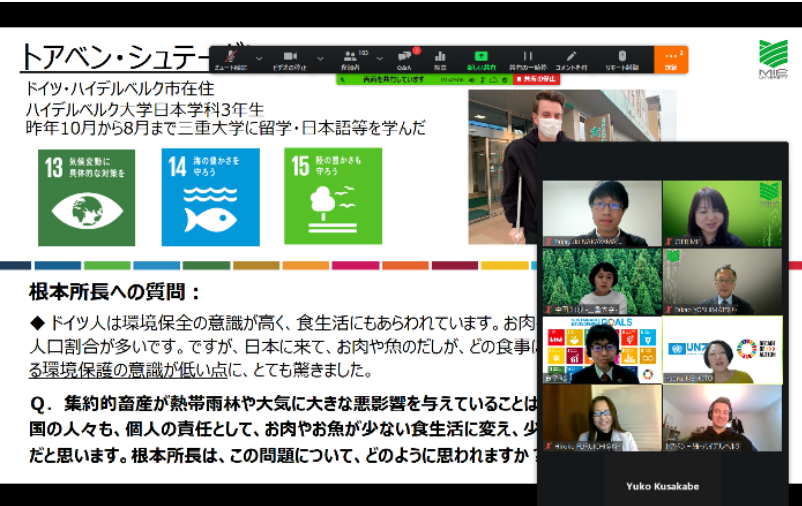Image resolution: width=802 pixels, height=506 pixels.
Task: Open the polls bar-chart button
Action: point(440,59)
